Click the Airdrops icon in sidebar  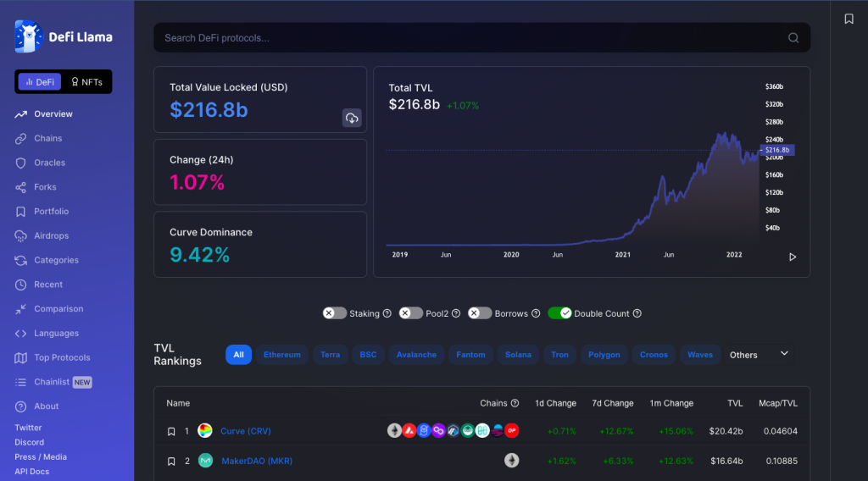(x=20, y=236)
